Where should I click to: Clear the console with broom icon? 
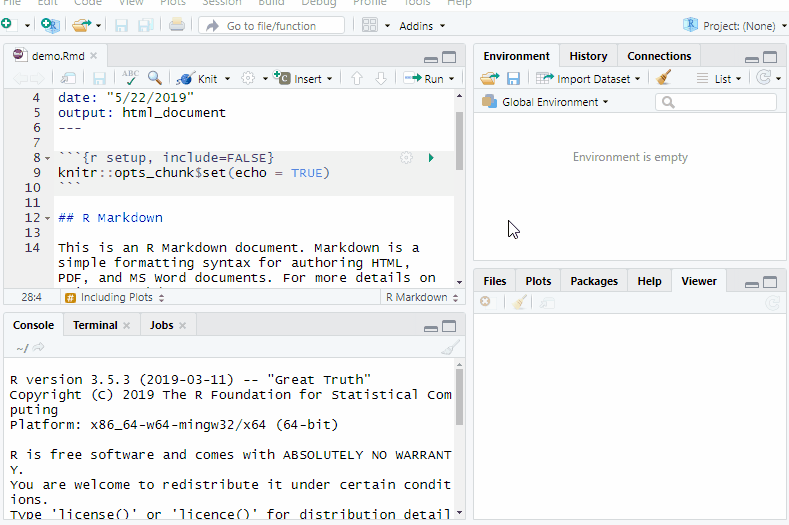(x=450, y=347)
